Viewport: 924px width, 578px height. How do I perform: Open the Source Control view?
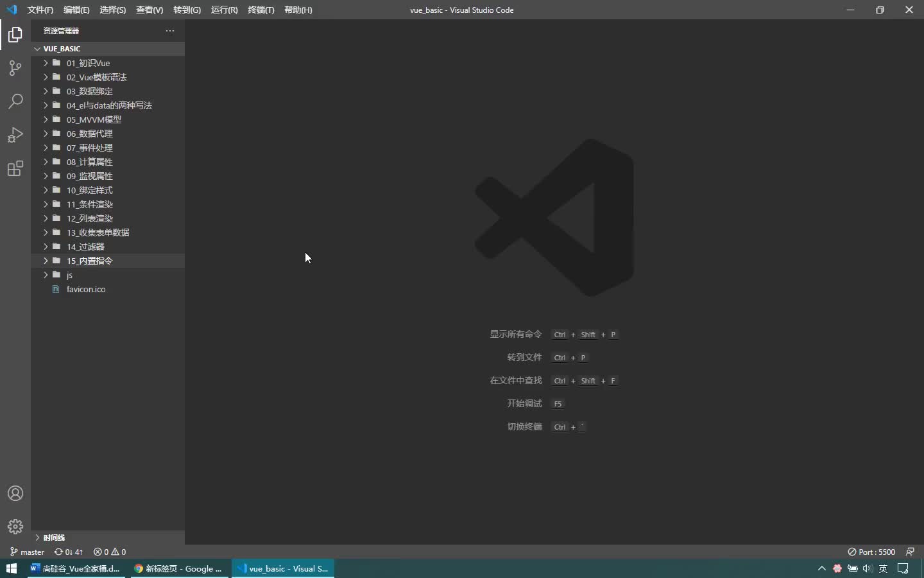coord(15,68)
